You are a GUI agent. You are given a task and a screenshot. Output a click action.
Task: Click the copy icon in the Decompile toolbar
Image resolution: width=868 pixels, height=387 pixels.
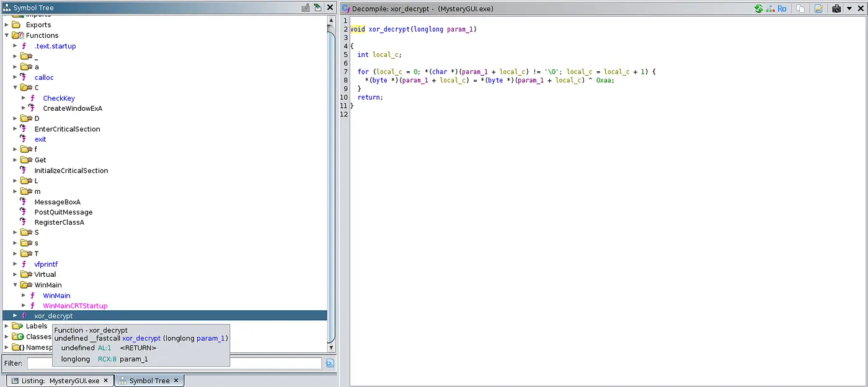pos(801,9)
